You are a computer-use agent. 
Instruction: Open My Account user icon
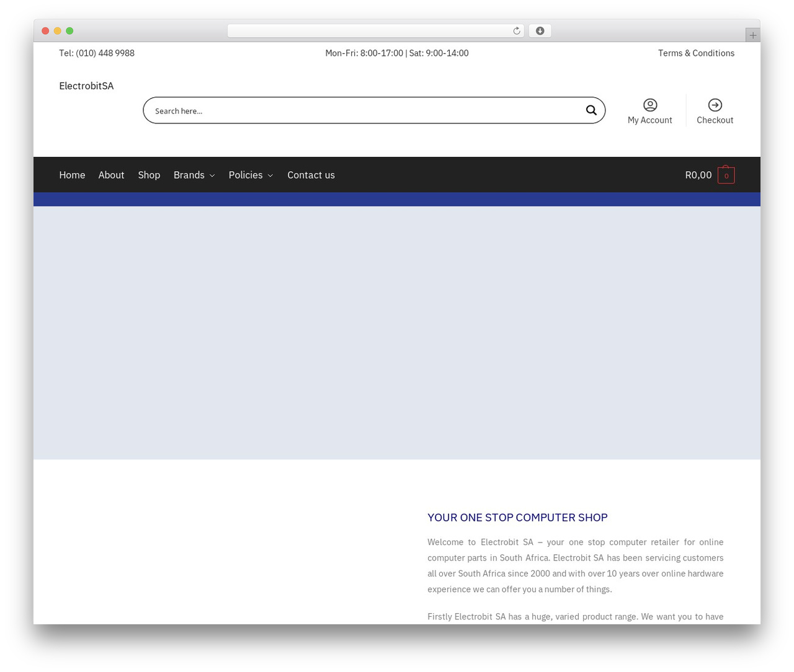pos(650,105)
